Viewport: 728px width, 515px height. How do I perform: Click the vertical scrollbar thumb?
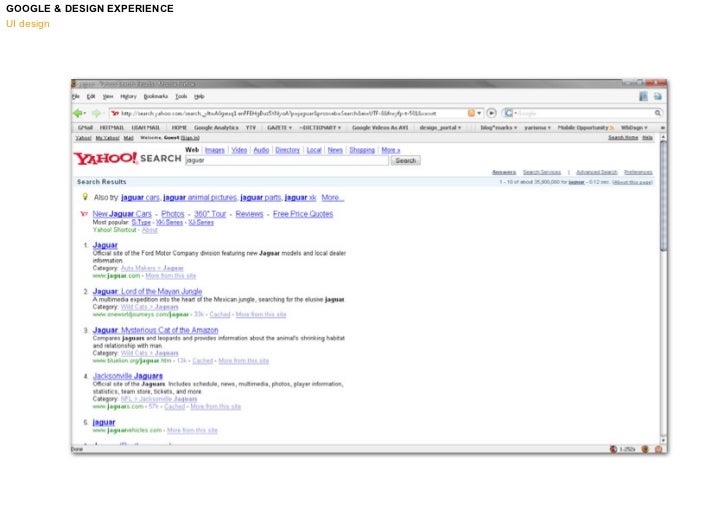[663, 196]
